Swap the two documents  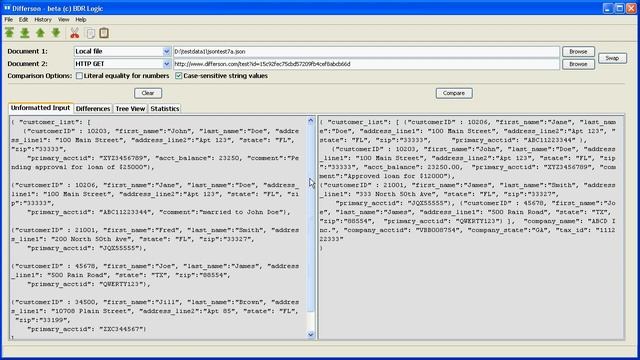tap(612, 58)
